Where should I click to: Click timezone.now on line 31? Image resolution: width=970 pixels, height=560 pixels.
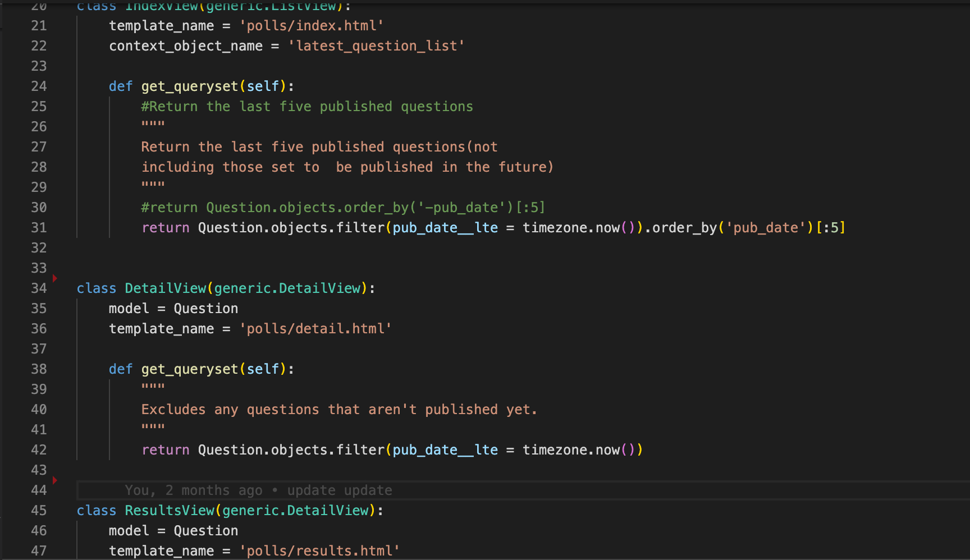[x=571, y=228]
